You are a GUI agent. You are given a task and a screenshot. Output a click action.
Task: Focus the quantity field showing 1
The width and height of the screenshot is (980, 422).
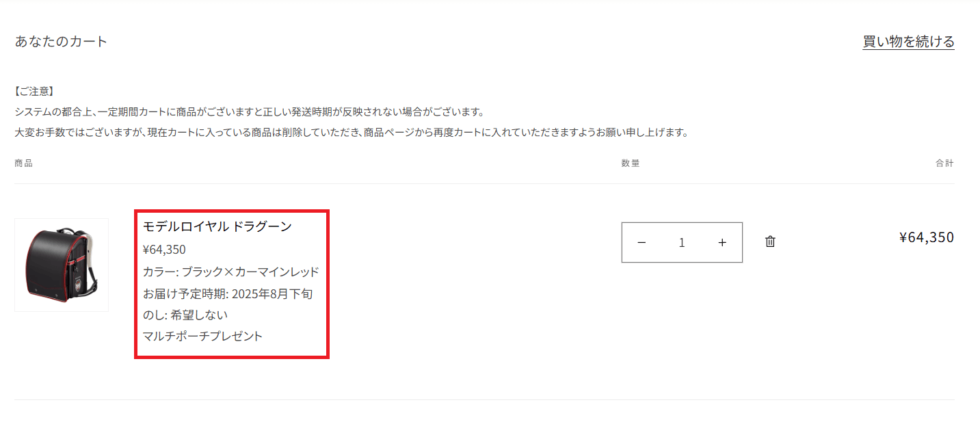682,242
